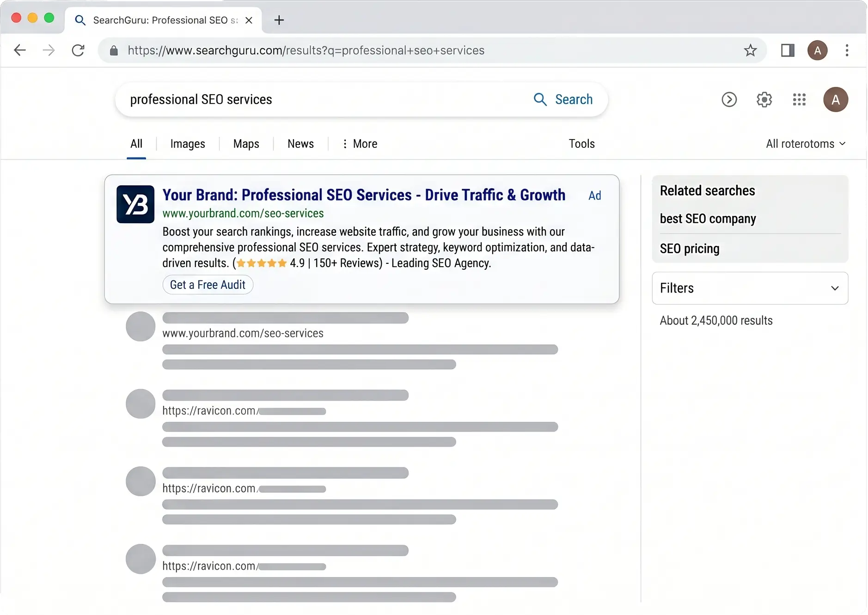Click the Related searches heading
The width and height of the screenshot is (868, 615).
[x=707, y=191]
